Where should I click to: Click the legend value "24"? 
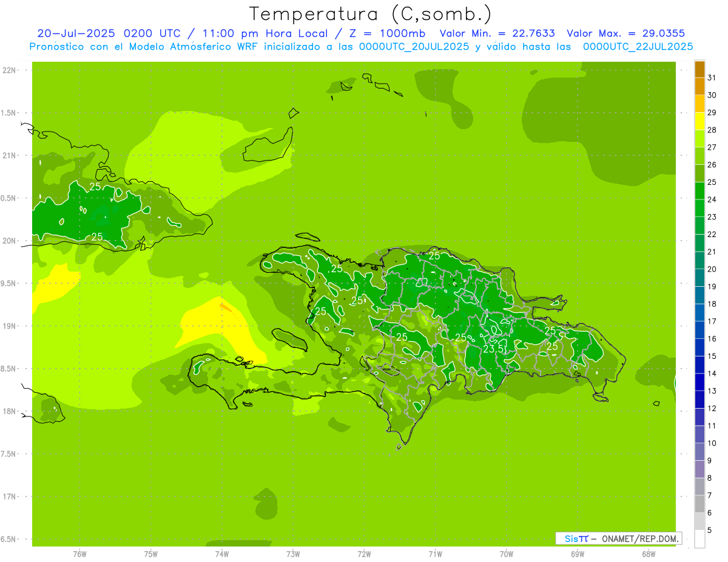click(712, 199)
